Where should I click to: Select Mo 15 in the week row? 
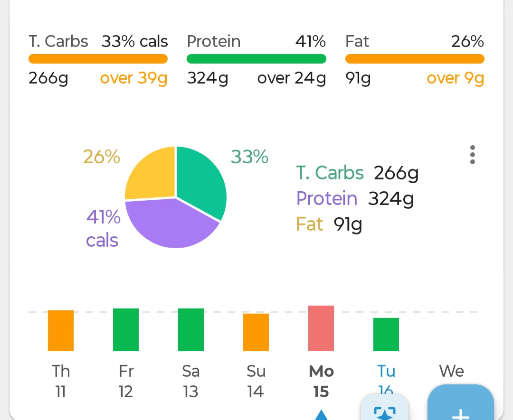pyautogui.click(x=321, y=381)
